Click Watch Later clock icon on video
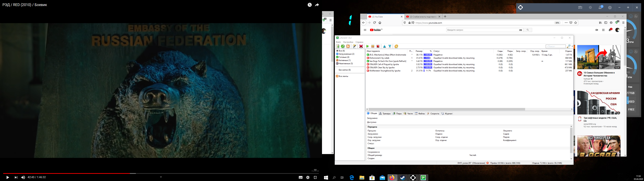 (x=309, y=5)
